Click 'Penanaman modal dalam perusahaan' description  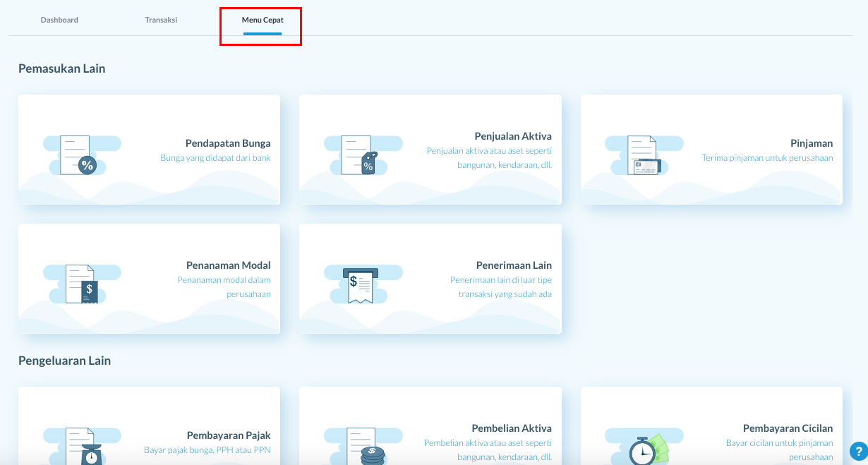point(224,287)
